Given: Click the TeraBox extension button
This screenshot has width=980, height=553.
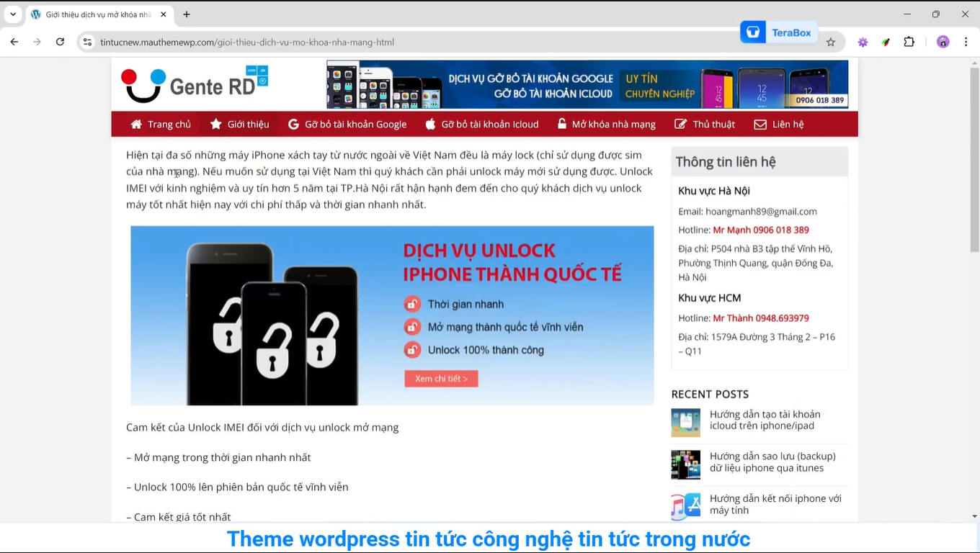Looking at the screenshot, I should (779, 32).
